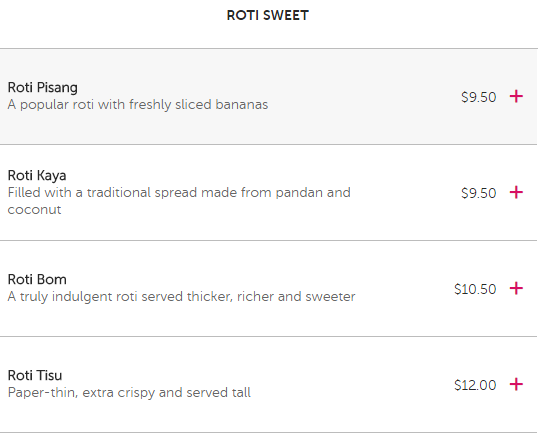This screenshot has height=443, width=541.
Task: Open the Roti Kaya item title
Action: 37,176
